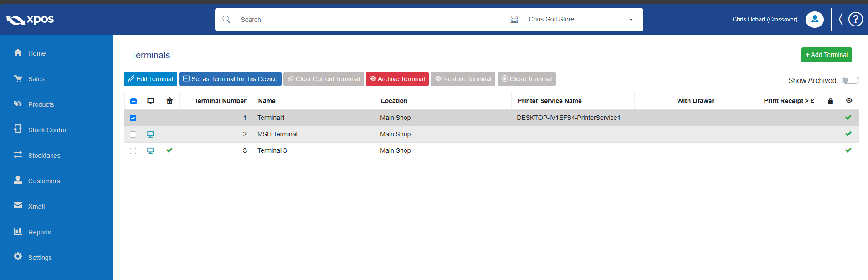Screen dimensions: 868x280
Task: Open Stocktakes in the sidebar
Action: point(44,156)
